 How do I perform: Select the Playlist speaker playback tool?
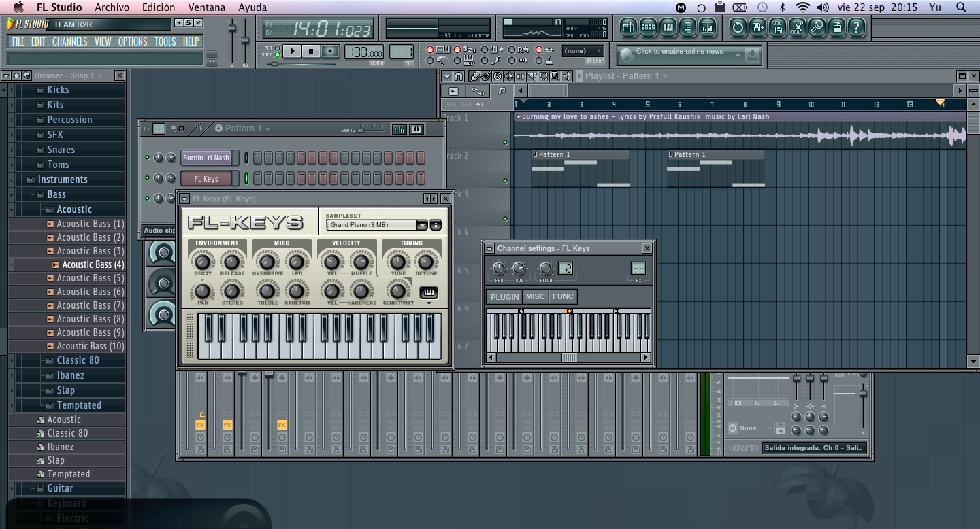tap(567, 76)
